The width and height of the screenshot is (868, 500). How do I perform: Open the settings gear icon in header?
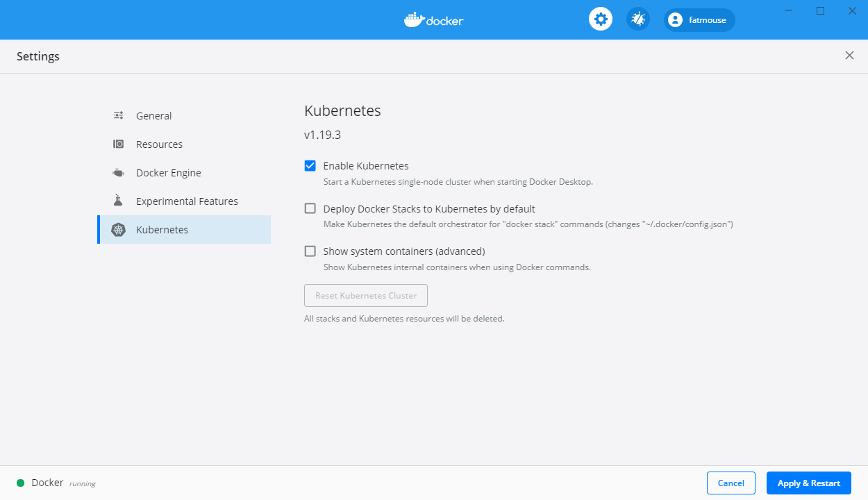click(x=601, y=19)
